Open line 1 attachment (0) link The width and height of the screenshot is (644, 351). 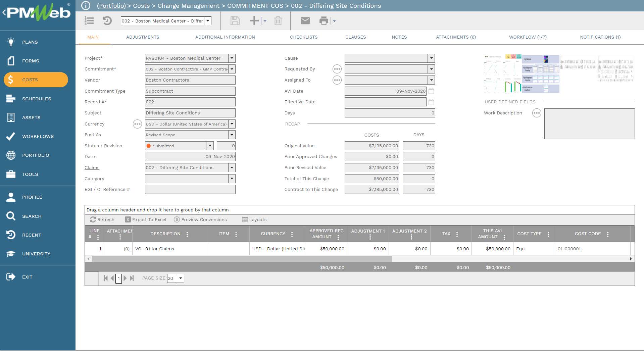coord(127,249)
